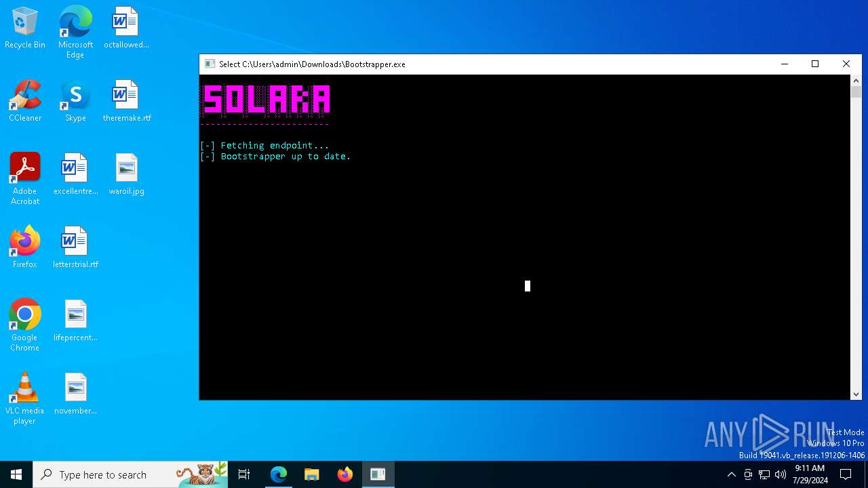Viewport: 868px width, 488px height.
Task: Click the console vertical scrollbar thumb
Action: point(856,92)
